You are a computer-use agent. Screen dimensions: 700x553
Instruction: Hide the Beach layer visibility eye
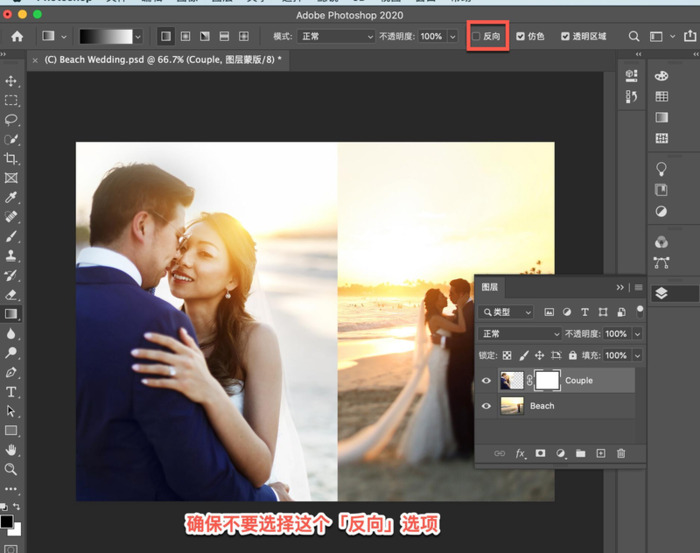[x=486, y=406]
